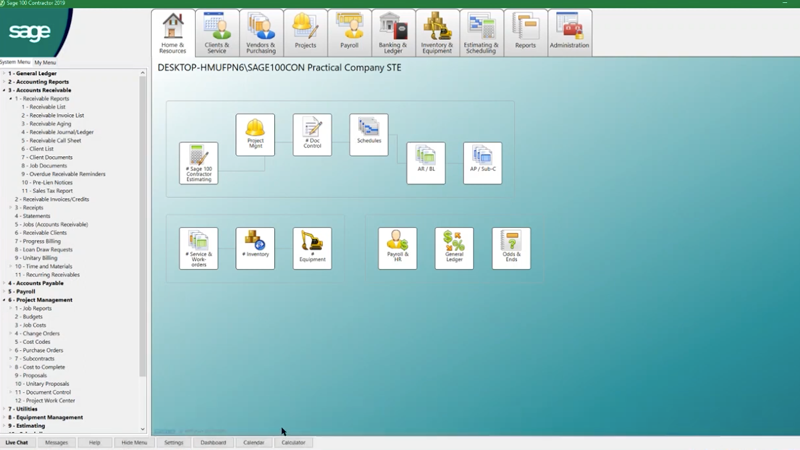Open the AR / BL tile
The width and height of the screenshot is (800, 450).
tap(426, 163)
